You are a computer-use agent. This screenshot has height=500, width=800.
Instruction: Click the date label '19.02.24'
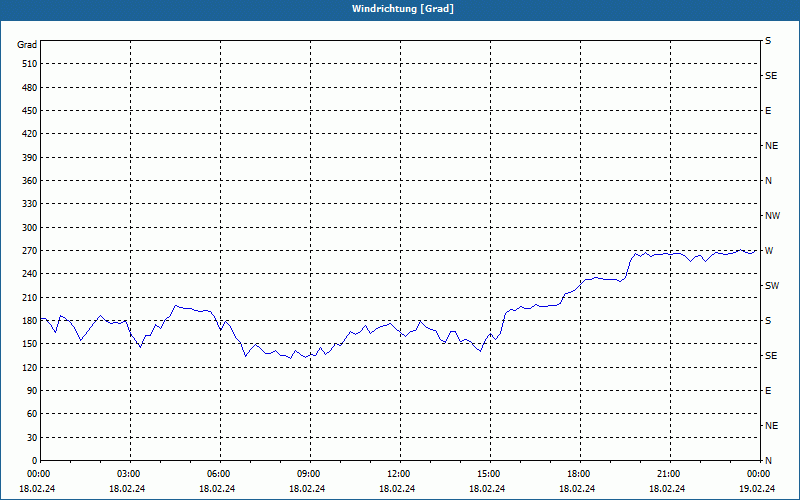click(x=758, y=489)
